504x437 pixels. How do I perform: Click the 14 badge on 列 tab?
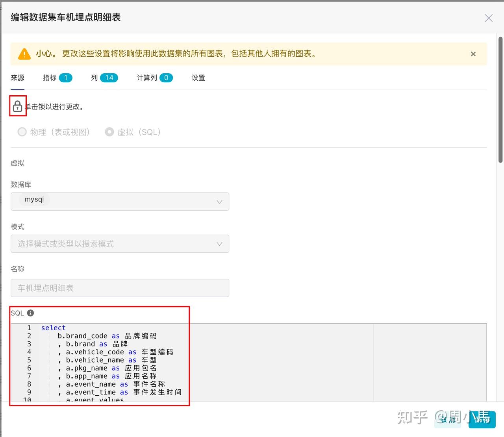coord(109,78)
